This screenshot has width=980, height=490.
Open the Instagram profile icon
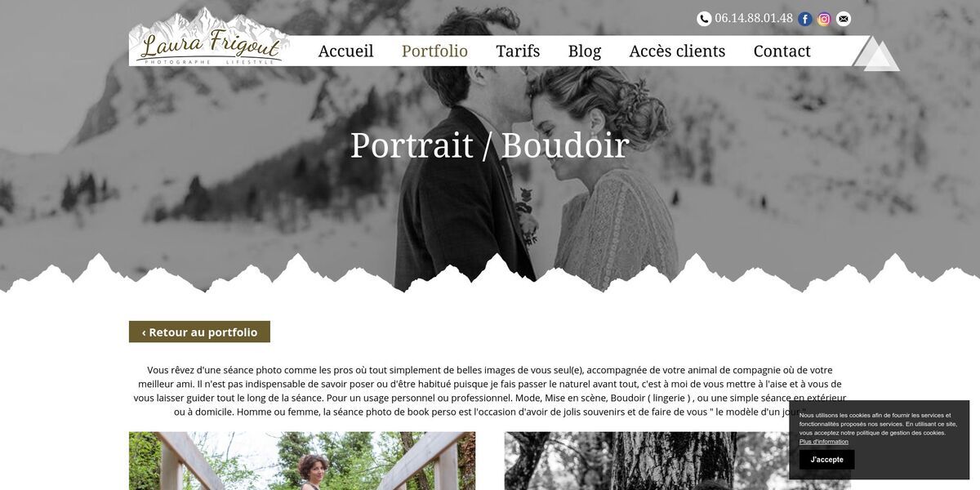click(x=824, y=19)
